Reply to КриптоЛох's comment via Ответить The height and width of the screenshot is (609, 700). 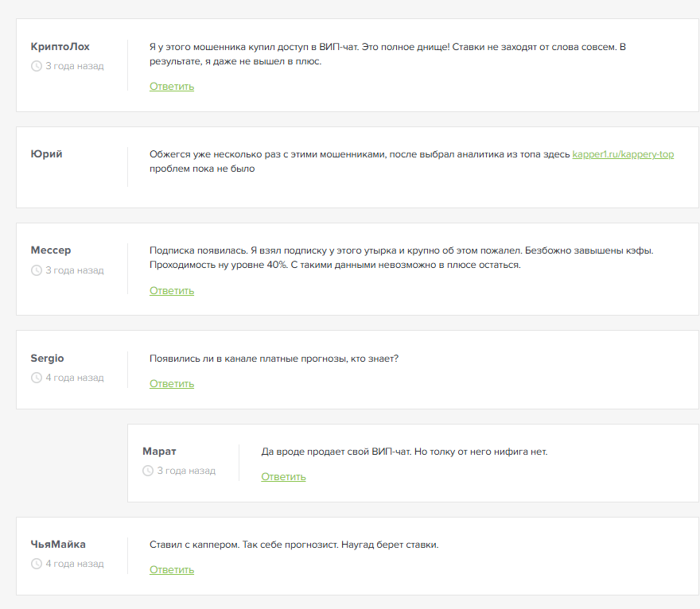172,86
